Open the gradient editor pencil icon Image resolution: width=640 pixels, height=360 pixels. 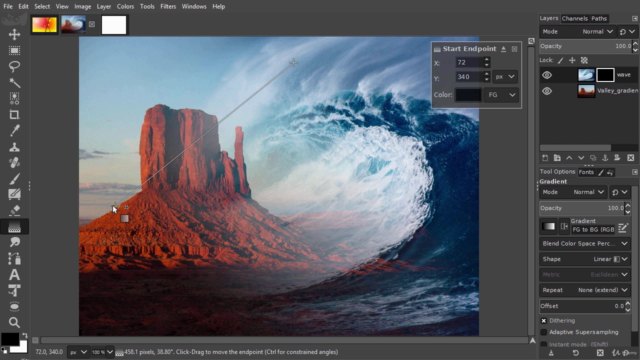click(x=623, y=227)
